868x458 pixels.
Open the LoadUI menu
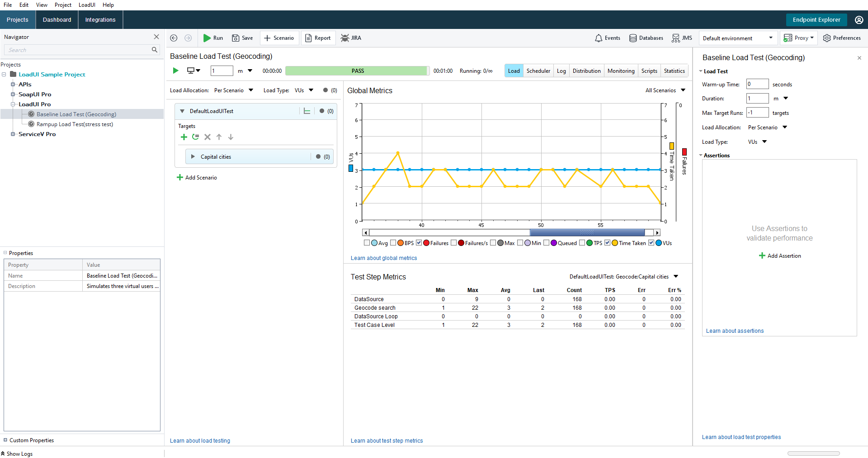(x=87, y=5)
